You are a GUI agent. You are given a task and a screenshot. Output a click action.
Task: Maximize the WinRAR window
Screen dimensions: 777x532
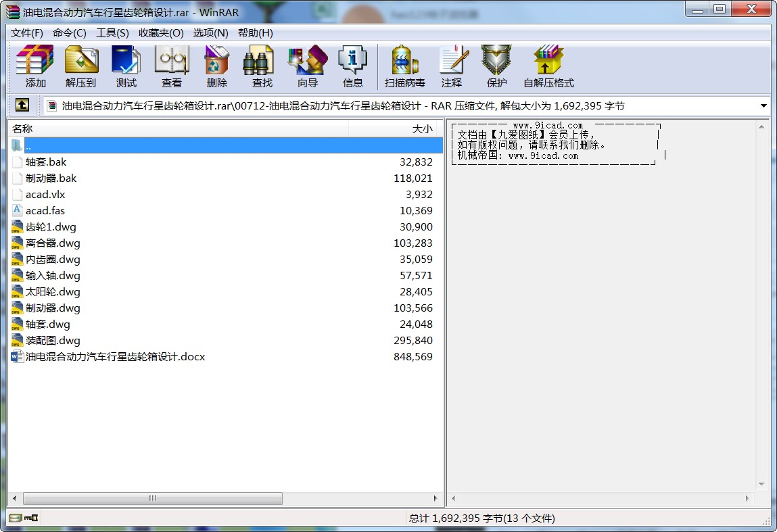[720, 9]
